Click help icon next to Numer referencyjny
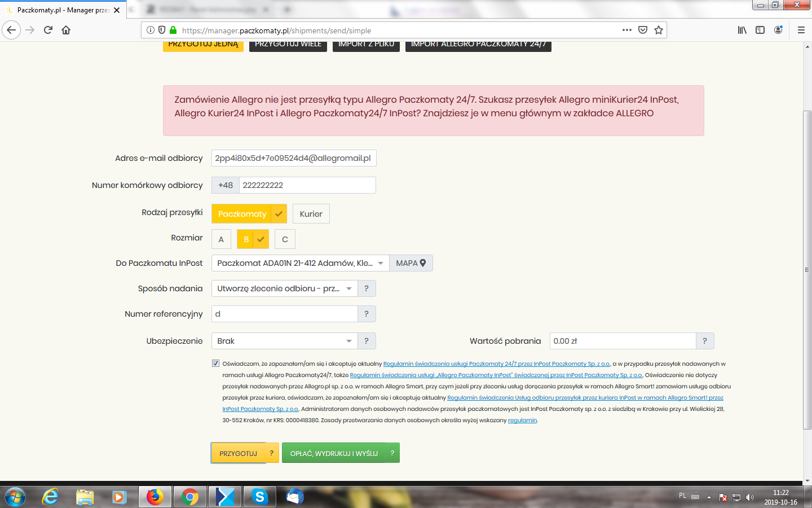This screenshot has width=812, height=508. click(367, 314)
